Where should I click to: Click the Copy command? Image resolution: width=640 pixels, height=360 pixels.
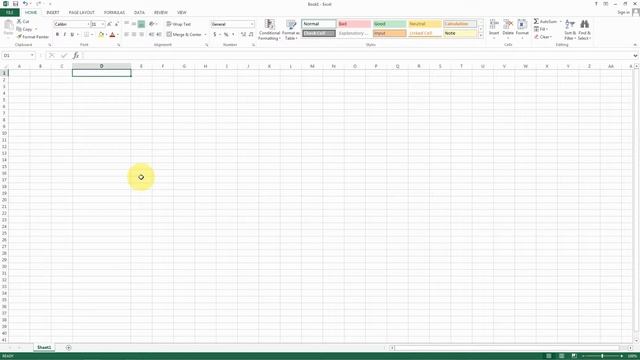point(25,29)
